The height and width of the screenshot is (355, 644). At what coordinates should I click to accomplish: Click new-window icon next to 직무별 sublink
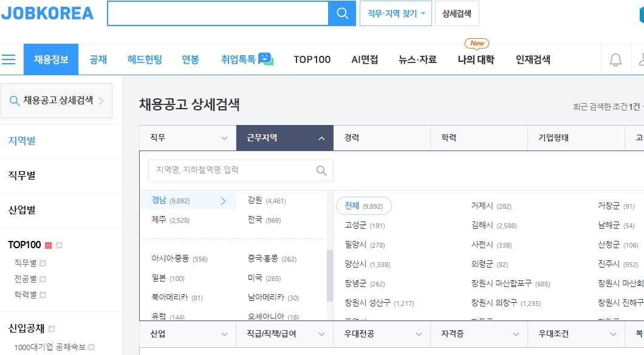[x=43, y=263]
